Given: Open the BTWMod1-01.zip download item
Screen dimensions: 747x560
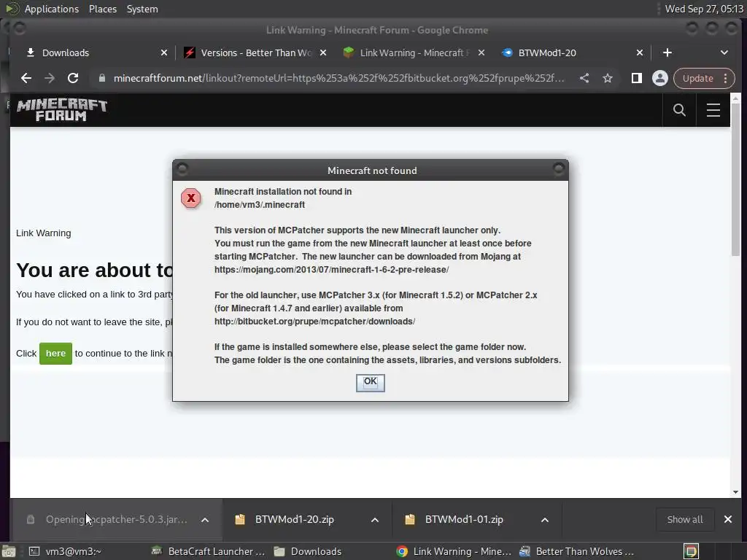Looking at the screenshot, I should 464,519.
